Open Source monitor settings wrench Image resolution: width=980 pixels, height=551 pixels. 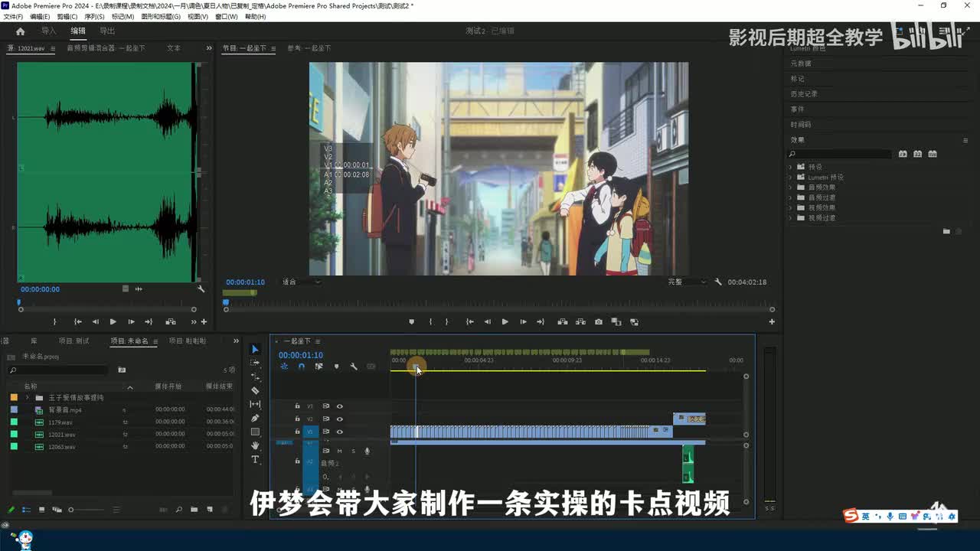pos(201,289)
